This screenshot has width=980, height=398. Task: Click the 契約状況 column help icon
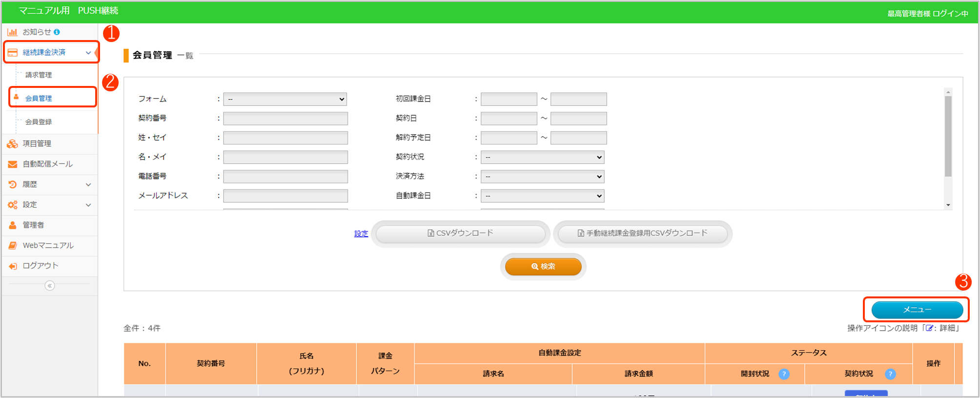coord(890,374)
